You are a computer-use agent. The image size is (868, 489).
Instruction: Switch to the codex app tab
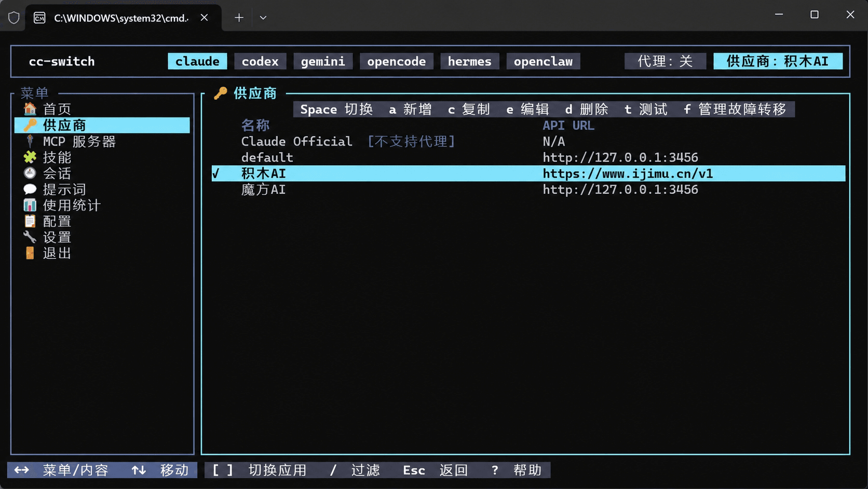point(260,61)
